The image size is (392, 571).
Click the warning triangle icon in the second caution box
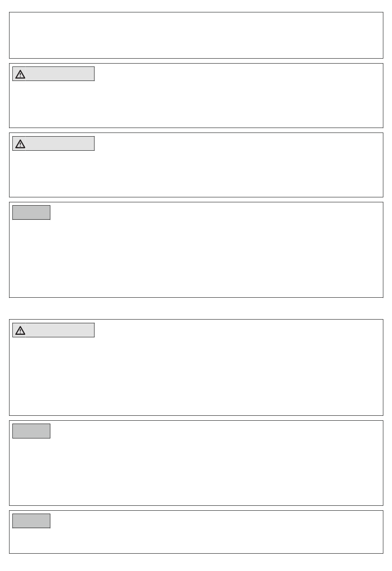tap(20, 144)
